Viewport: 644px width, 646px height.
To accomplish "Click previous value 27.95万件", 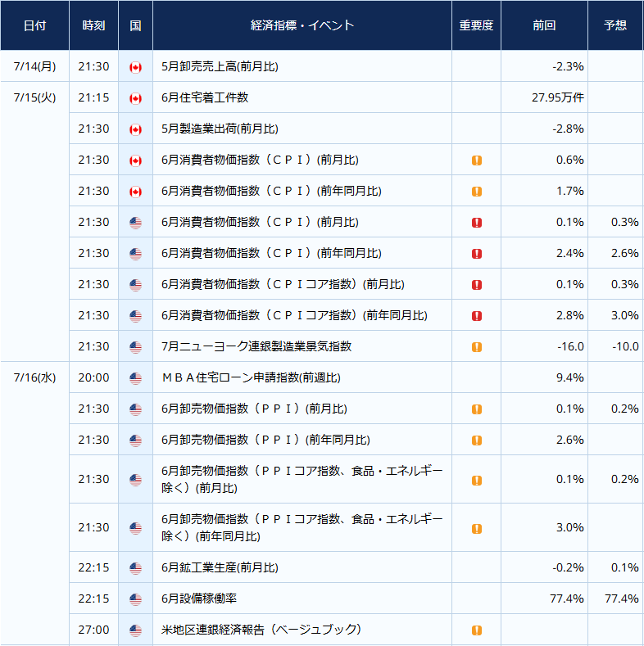I will click(557, 97).
